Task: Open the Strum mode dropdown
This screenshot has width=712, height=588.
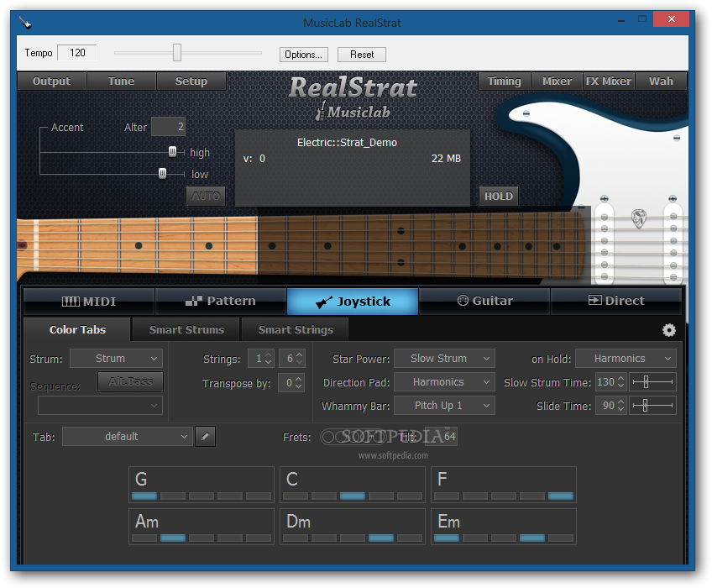Action: pyautogui.click(x=116, y=359)
